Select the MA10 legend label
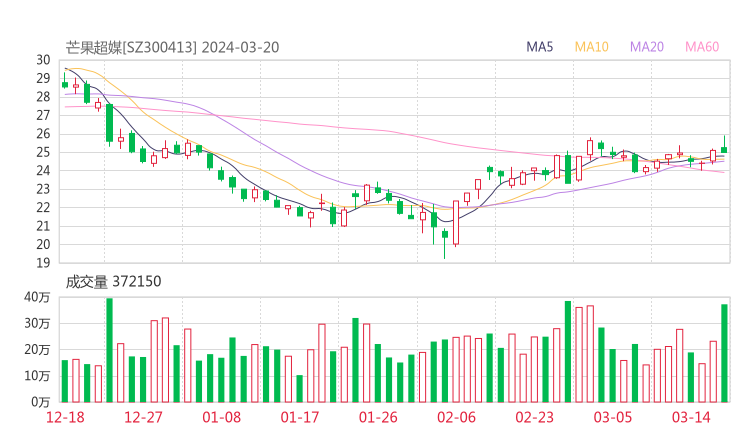 pos(591,47)
